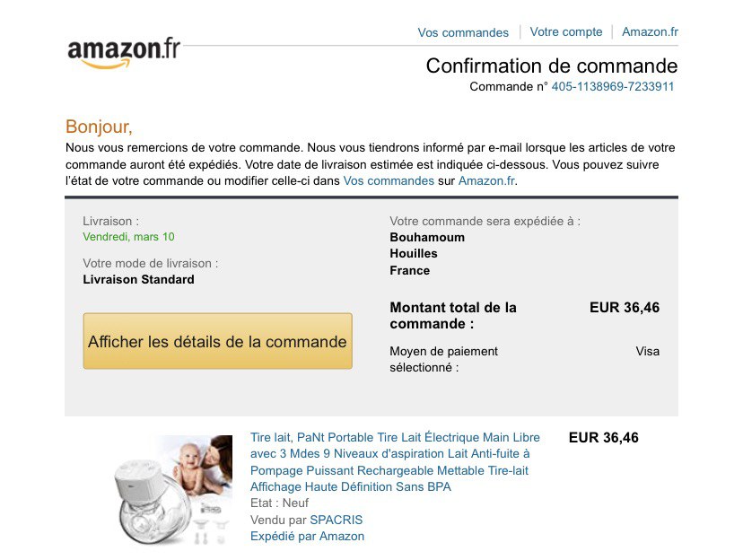The image size is (743, 560).
Task: Follow the Vos commandes link inside the paragraph
Action: tap(389, 180)
